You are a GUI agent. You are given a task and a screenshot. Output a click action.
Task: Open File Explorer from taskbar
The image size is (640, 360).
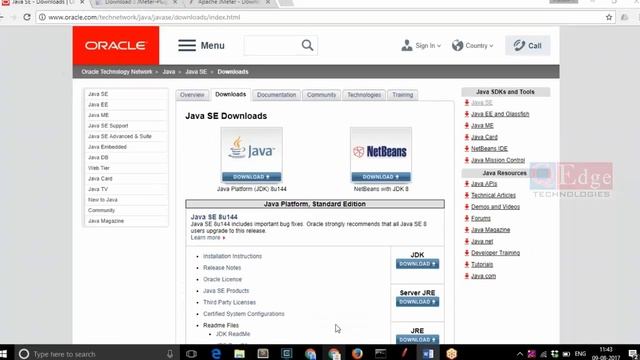[240, 353]
